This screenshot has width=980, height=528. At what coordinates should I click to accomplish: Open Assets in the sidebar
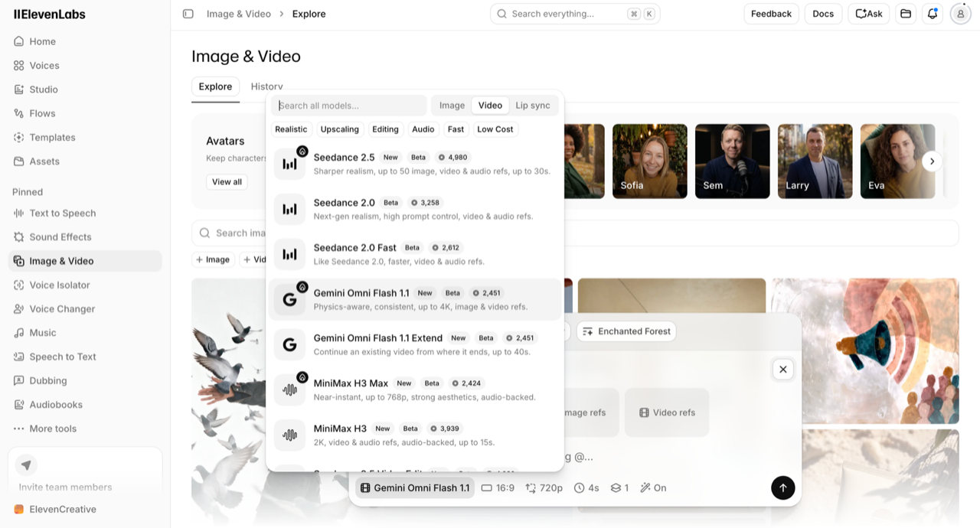(x=85, y=161)
